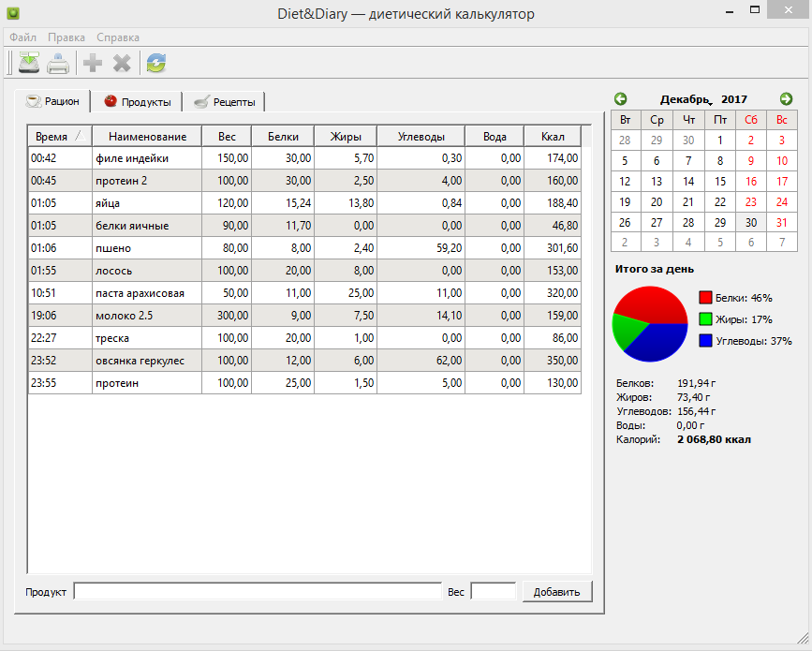
Task: Click the save to disk toolbar icon
Action: point(29,64)
